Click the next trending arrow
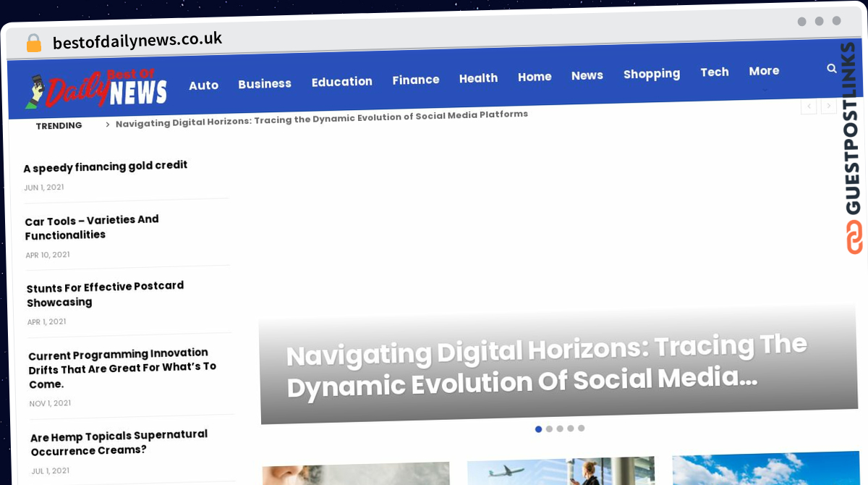 829,106
